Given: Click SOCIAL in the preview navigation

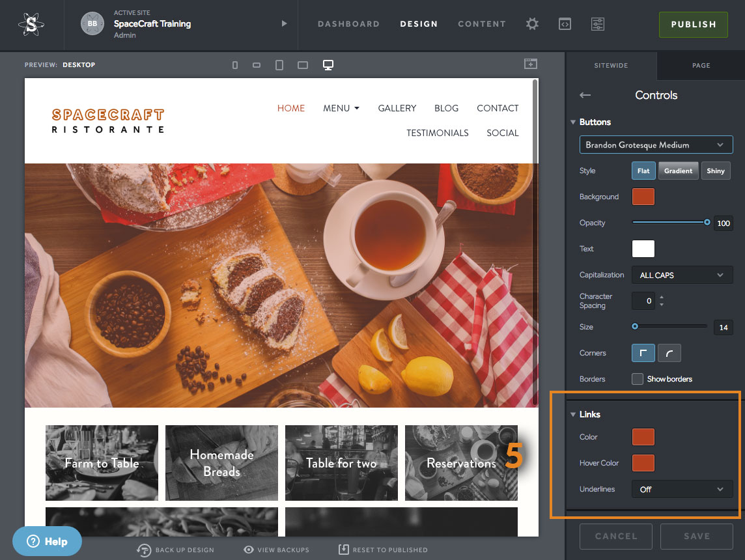Looking at the screenshot, I should [502, 133].
